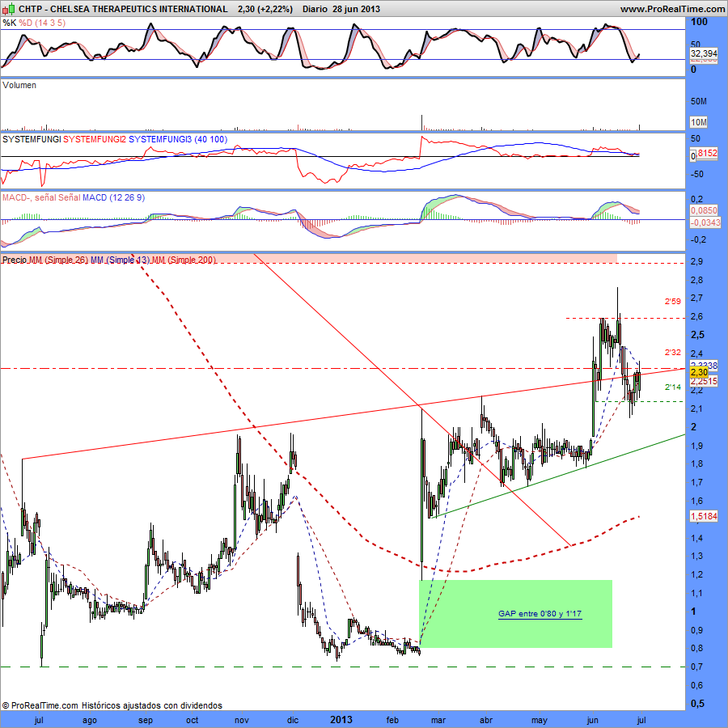Click the 0,5 level on price scale

(697, 704)
